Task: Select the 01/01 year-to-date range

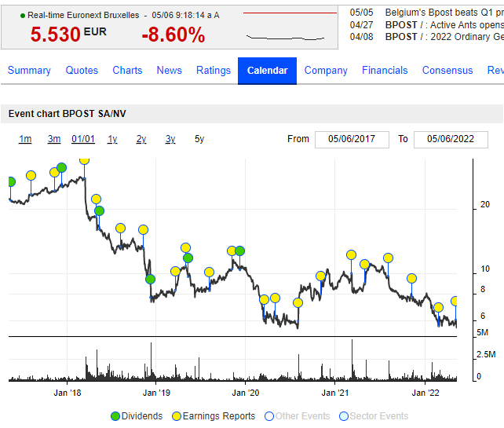Action: [83, 139]
